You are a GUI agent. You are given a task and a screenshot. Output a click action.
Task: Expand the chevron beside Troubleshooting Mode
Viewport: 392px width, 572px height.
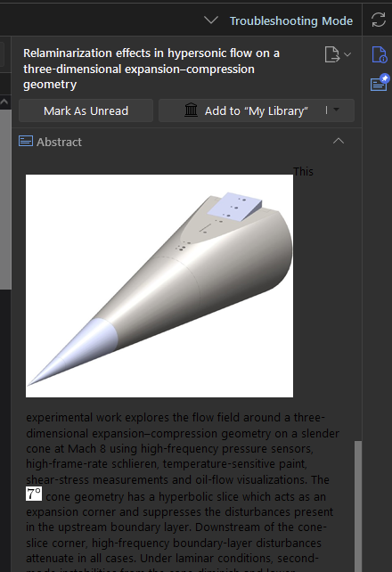[x=211, y=20]
